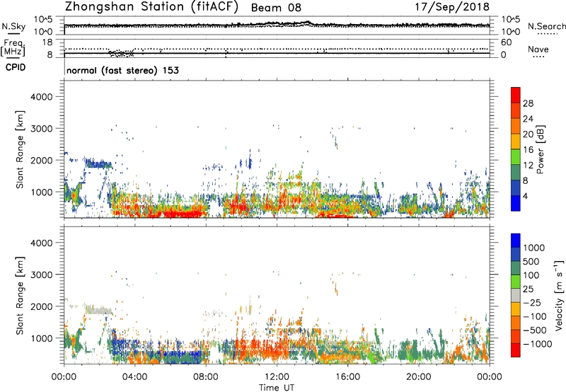
Task: Click the 'Time UT' axis label
Action: (x=277, y=388)
